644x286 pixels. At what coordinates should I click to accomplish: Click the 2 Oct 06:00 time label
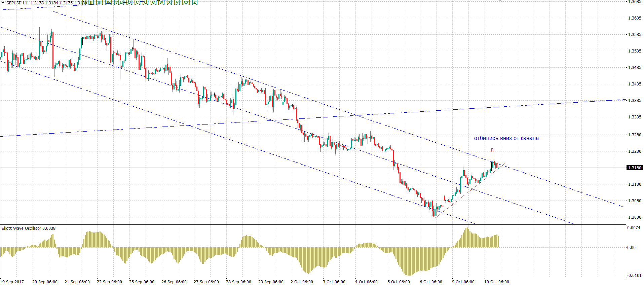(x=302, y=282)
